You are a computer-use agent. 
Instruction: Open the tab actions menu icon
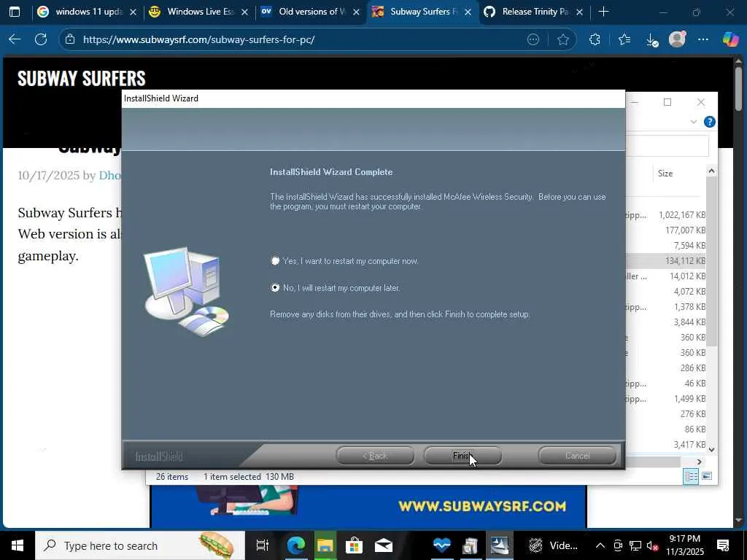coord(15,12)
